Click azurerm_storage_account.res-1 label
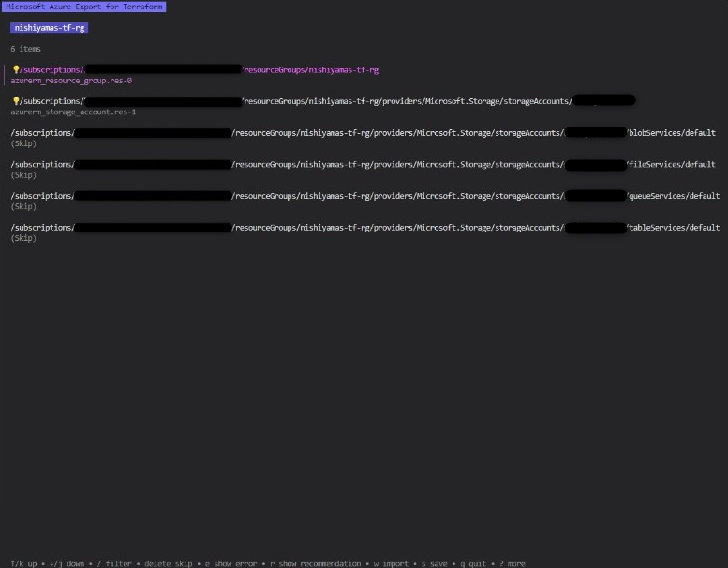Image resolution: width=728 pixels, height=568 pixels. coord(73,112)
